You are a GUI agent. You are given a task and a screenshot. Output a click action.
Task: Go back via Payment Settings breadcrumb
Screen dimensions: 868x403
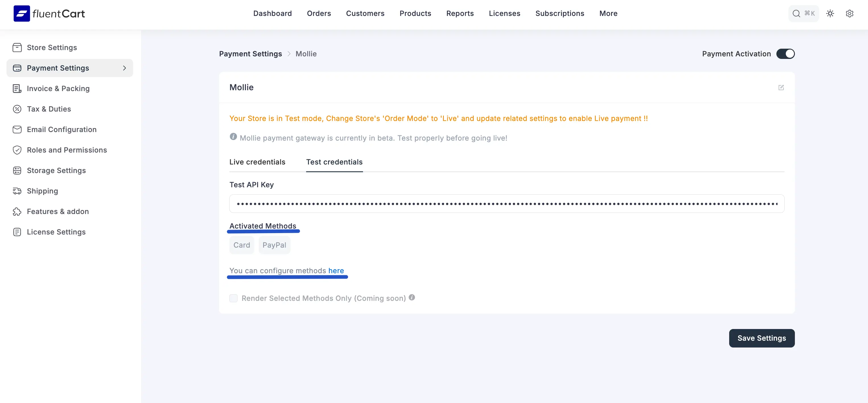click(x=250, y=54)
